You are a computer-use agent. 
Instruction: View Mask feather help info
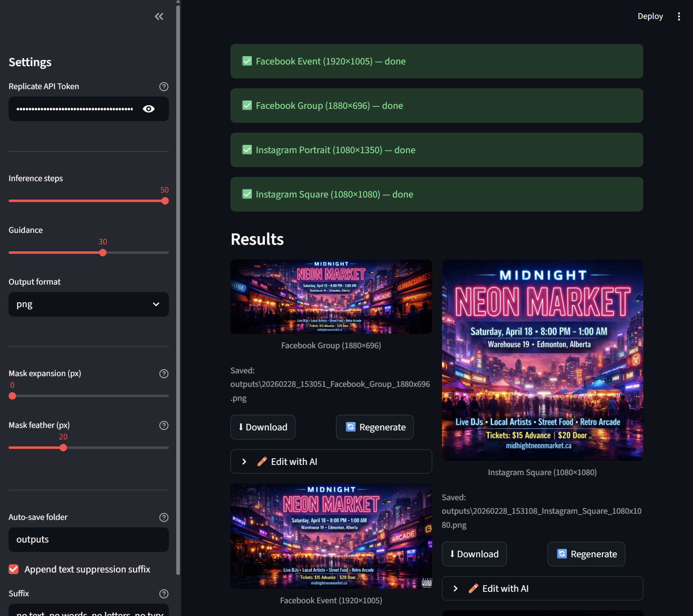(x=163, y=425)
